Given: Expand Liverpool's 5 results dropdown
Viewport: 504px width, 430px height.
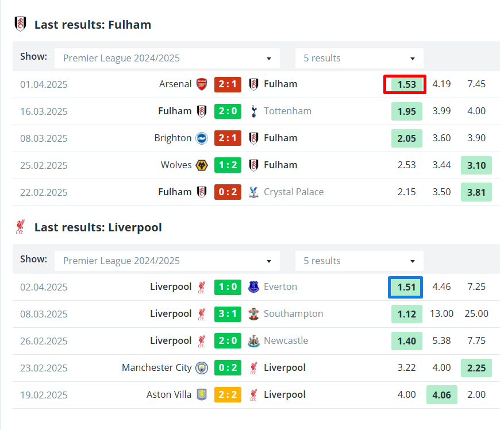Looking at the screenshot, I should [359, 261].
